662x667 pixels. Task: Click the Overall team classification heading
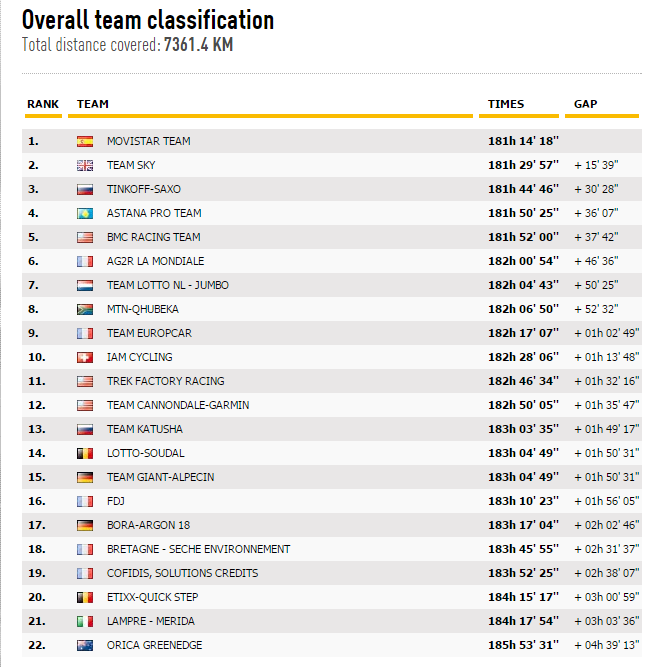(148, 20)
